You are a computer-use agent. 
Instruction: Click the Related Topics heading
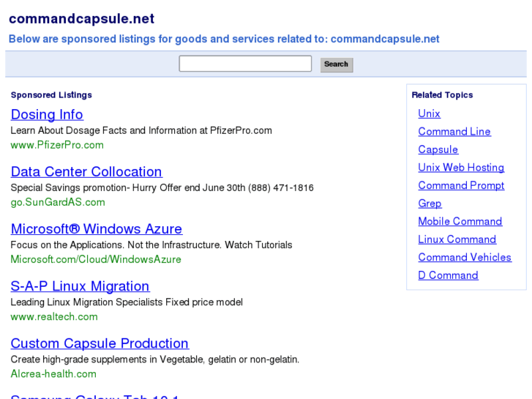(442, 95)
